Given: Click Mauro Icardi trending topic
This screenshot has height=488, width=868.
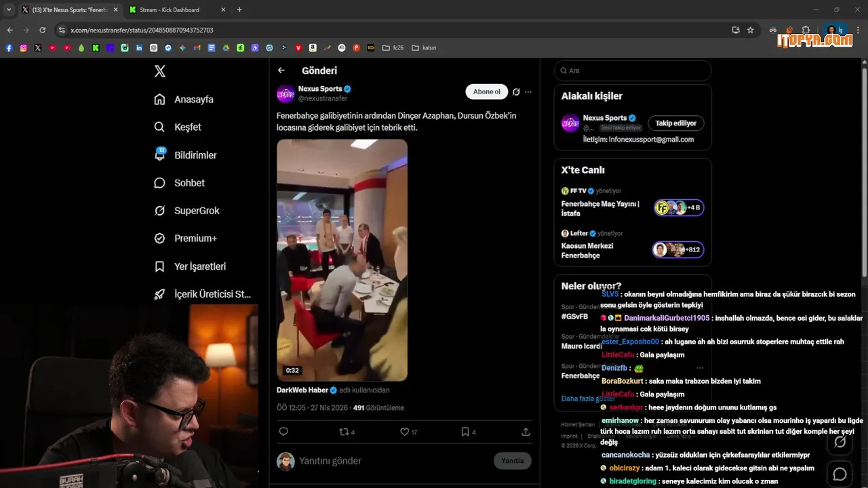Looking at the screenshot, I should 582,346.
